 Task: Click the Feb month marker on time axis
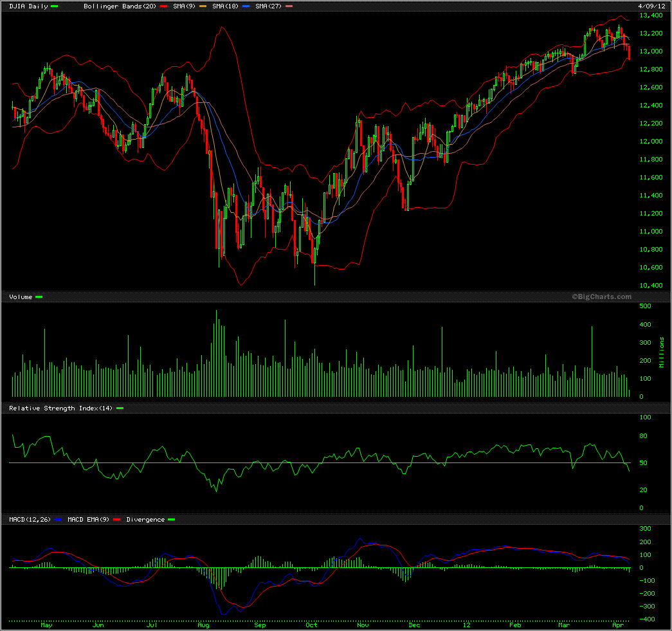click(514, 625)
